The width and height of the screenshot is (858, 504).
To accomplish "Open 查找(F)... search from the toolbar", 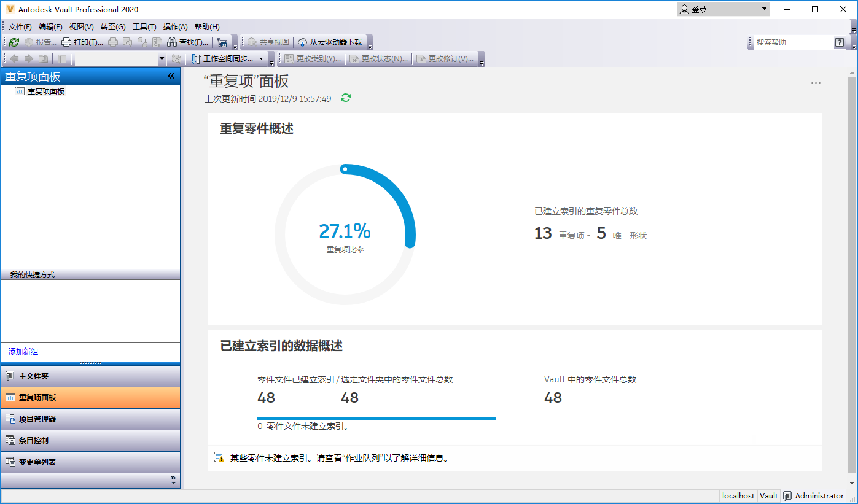I will coord(188,42).
